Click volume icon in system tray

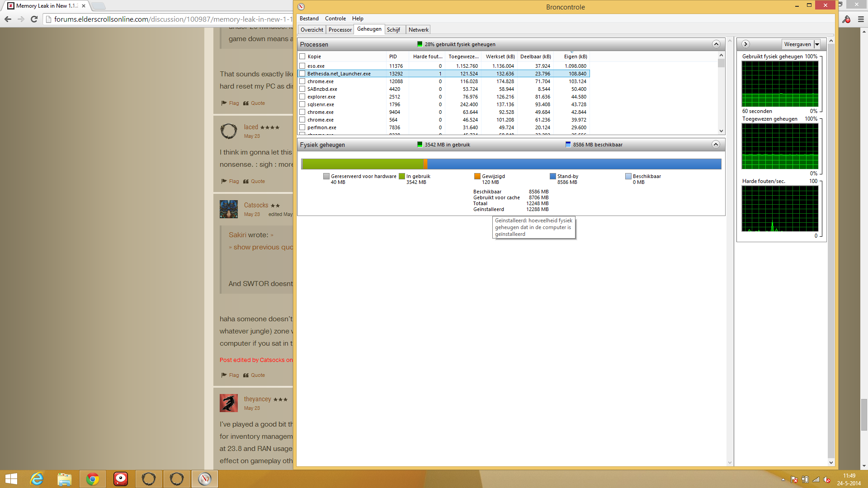827,480
